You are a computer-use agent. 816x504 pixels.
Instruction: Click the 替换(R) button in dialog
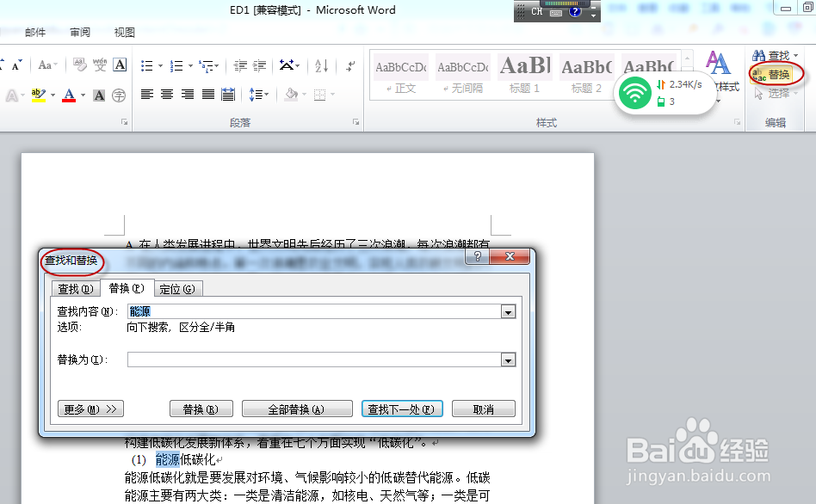201,409
